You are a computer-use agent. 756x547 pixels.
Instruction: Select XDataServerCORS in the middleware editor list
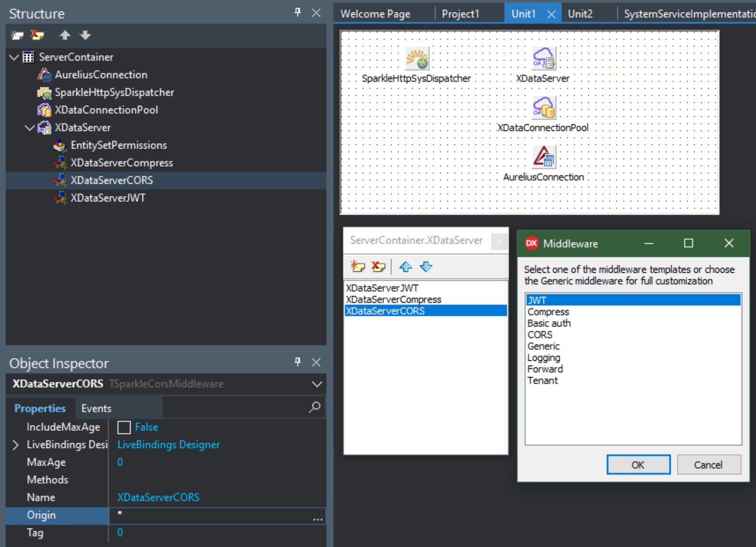[x=426, y=311]
